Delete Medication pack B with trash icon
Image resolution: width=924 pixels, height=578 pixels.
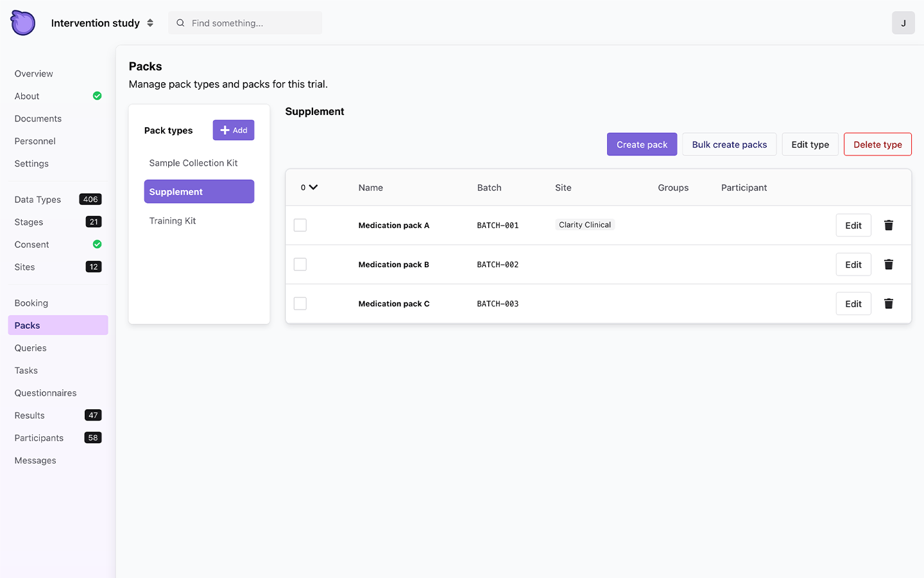[889, 264]
